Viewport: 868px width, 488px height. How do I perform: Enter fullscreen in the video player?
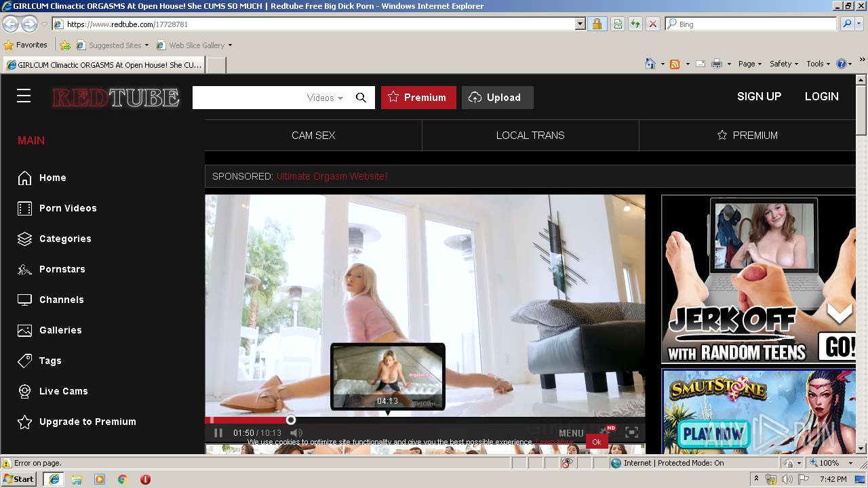(x=631, y=432)
